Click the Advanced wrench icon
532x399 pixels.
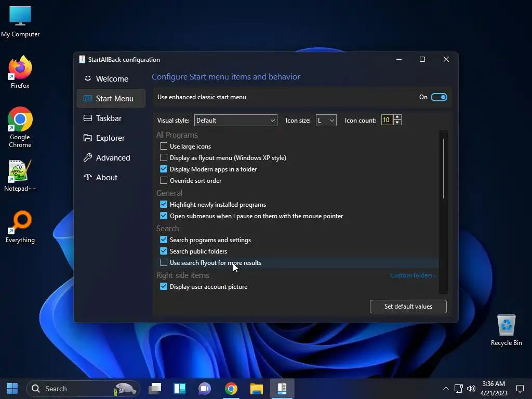click(87, 157)
